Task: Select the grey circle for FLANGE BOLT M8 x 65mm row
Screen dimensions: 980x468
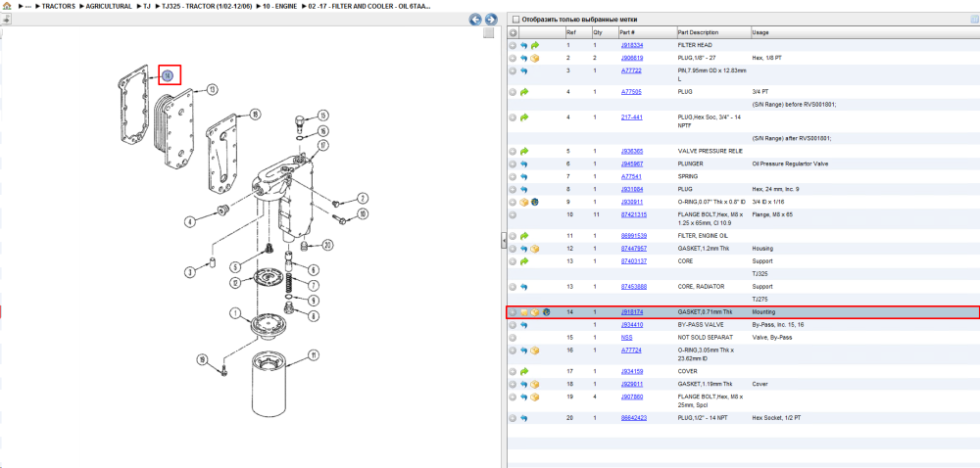Action: pos(513,214)
